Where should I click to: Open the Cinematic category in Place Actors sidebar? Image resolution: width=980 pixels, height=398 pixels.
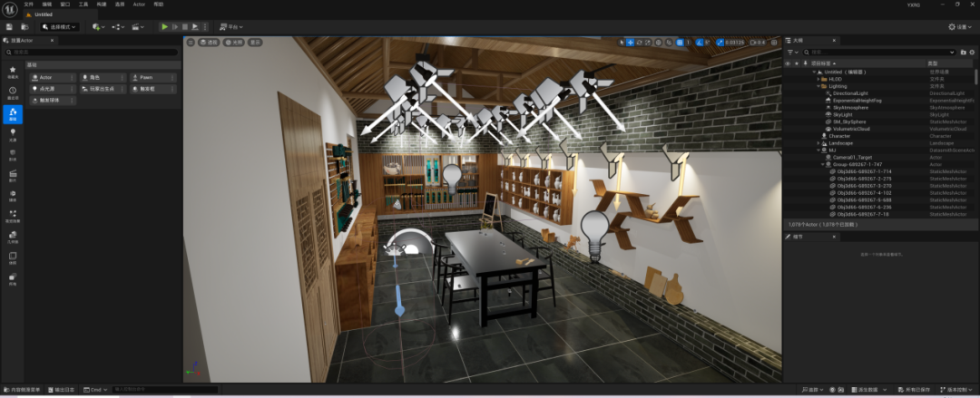[13, 175]
